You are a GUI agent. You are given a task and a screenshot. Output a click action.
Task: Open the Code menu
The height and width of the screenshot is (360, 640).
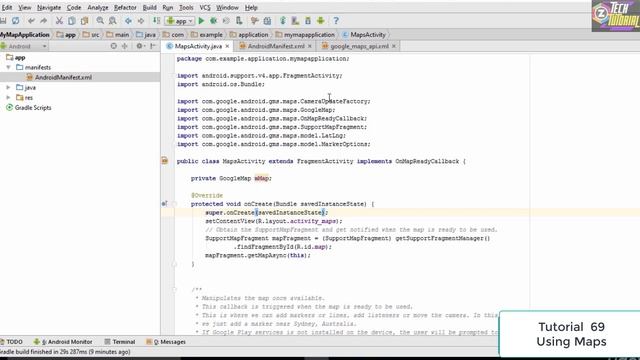[74, 7]
